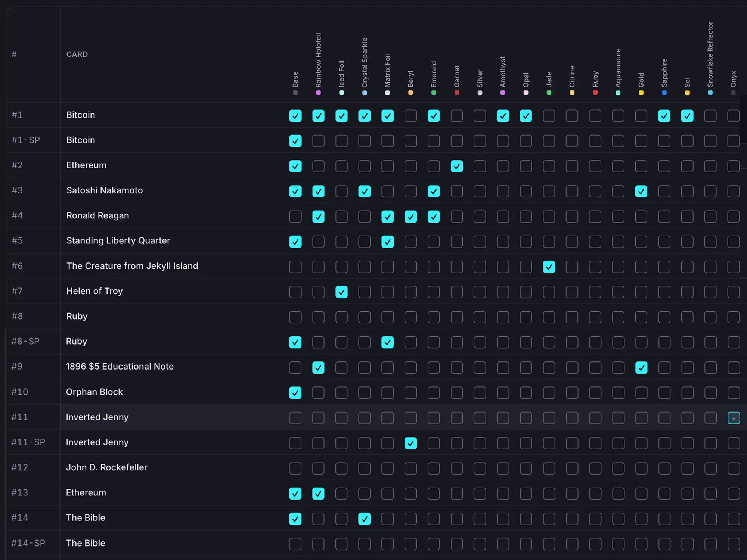Click the # column header
The width and height of the screenshot is (747, 560).
[14, 54]
